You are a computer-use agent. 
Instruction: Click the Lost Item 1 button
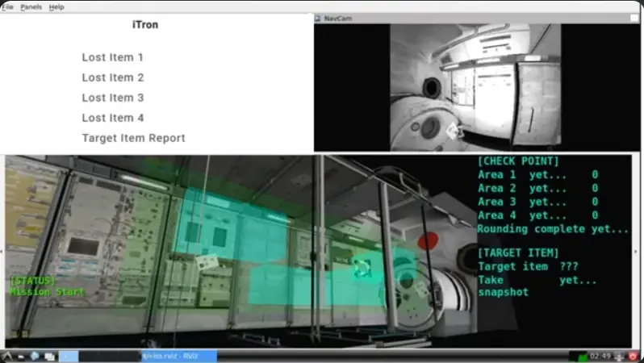click(113, 57)
